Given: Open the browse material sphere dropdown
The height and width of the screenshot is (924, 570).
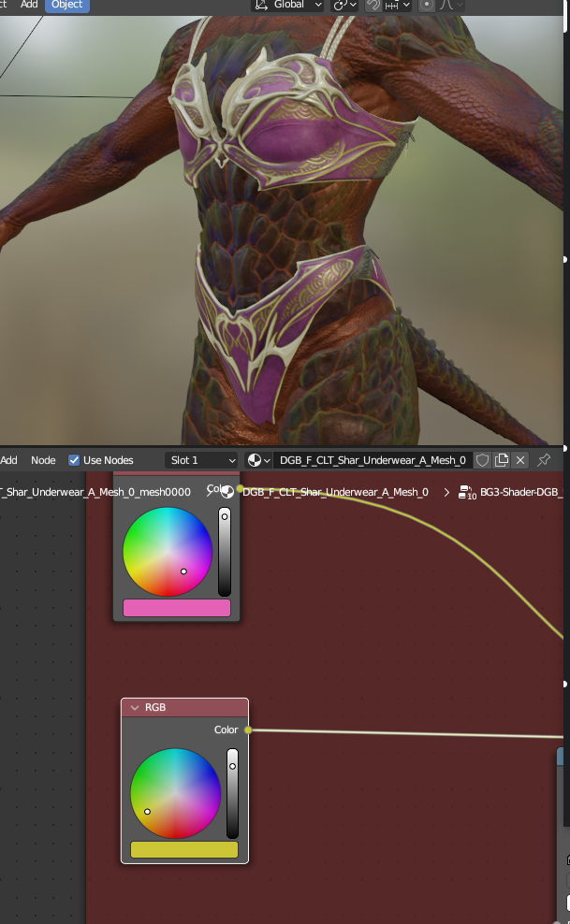Looking at the screenshot, I should [x=258, y=460].
